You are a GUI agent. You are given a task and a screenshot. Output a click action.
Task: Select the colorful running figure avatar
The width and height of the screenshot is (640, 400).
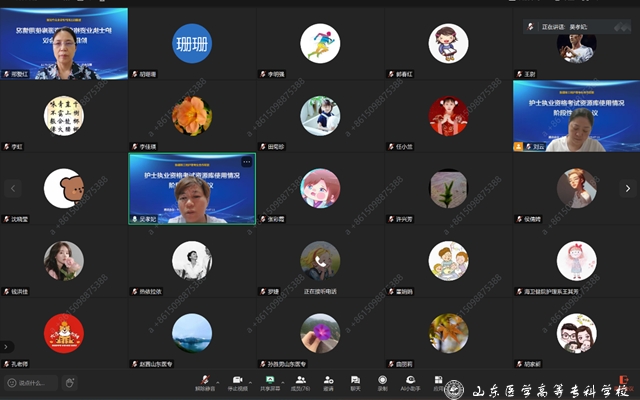pyautogui.click(x=320, y=43)
